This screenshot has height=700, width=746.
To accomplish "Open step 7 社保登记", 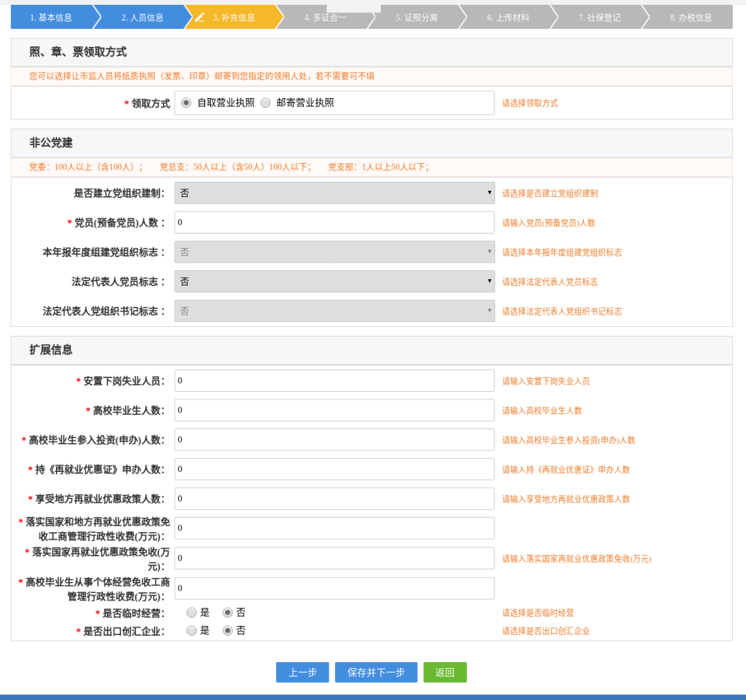I will pos(600,17).
